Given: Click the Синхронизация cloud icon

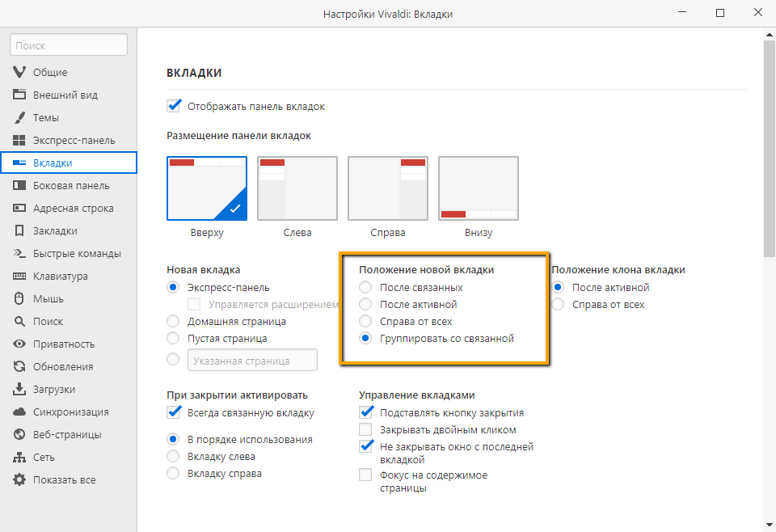Looking at the screenshot, I should tap(19, 412).
